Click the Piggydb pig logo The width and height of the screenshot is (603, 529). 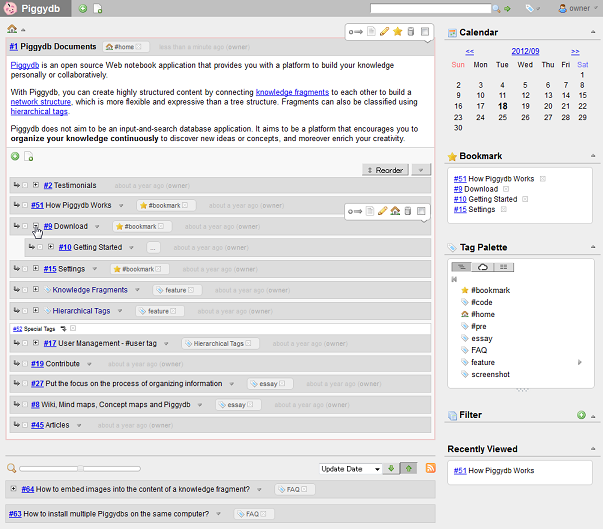10,9
